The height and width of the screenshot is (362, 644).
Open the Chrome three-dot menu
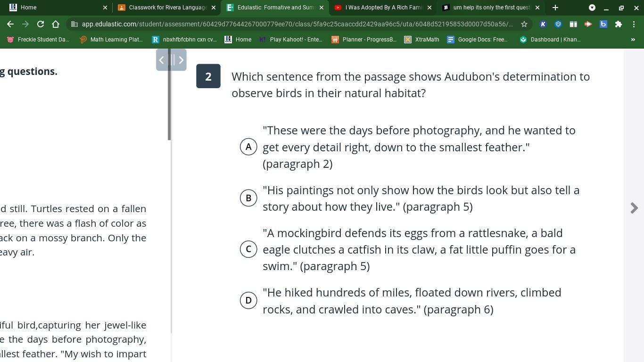pyautogui.click(x=634, y=24)
